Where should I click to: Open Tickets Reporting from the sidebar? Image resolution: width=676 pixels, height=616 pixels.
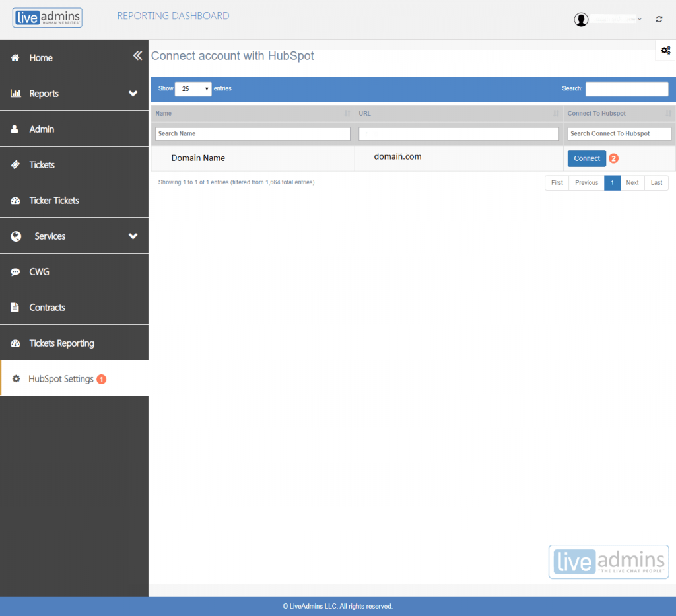[x=61, y=343]
